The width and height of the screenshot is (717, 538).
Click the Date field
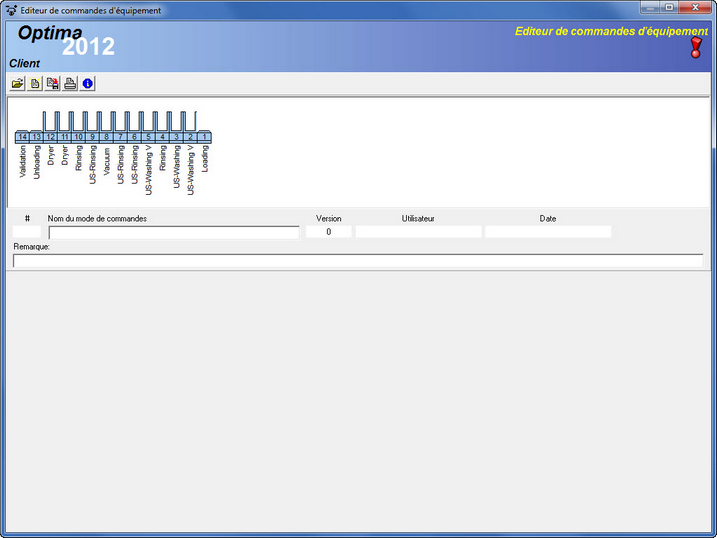548,232
